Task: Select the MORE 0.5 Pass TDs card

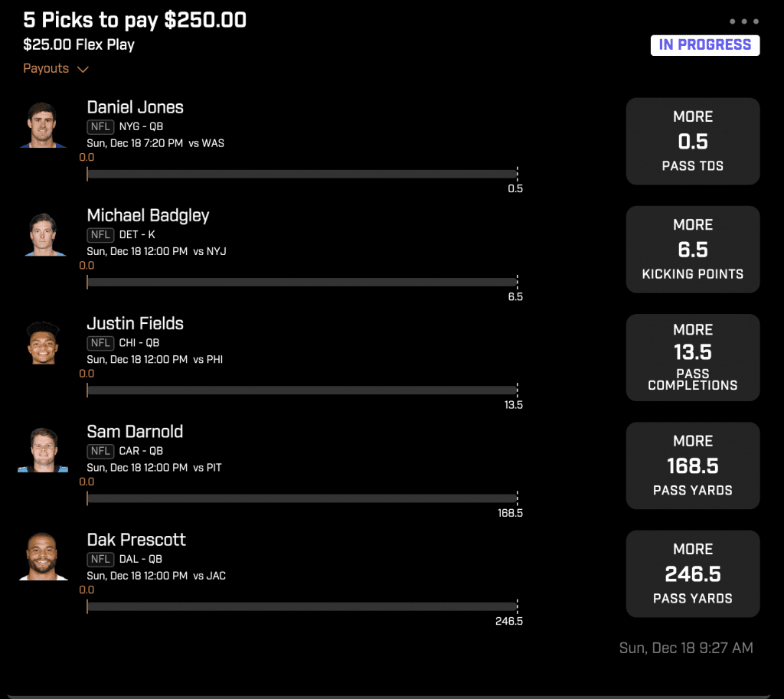Action: 692,141
